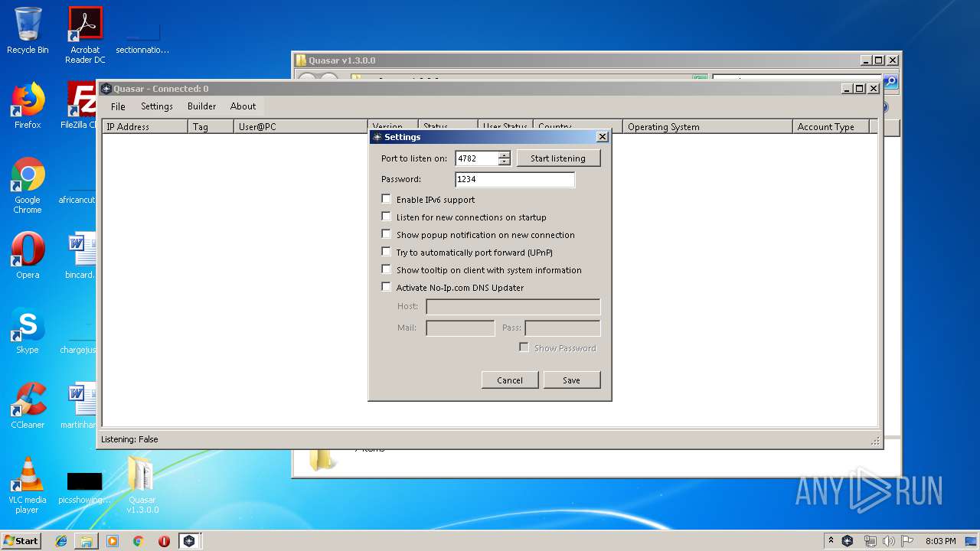Image resolution: width=980 pixels, height=551 pixels.
Task: Save the settings dialog
Action: (572, 380)
